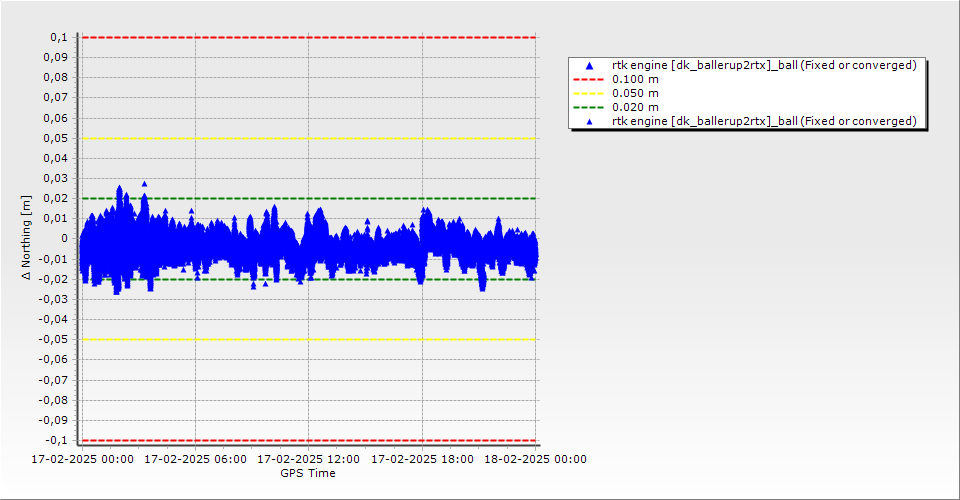This screenshot has width=960, height=500.
Task: Click the large blue triangle legend marker
Action: 590,65
